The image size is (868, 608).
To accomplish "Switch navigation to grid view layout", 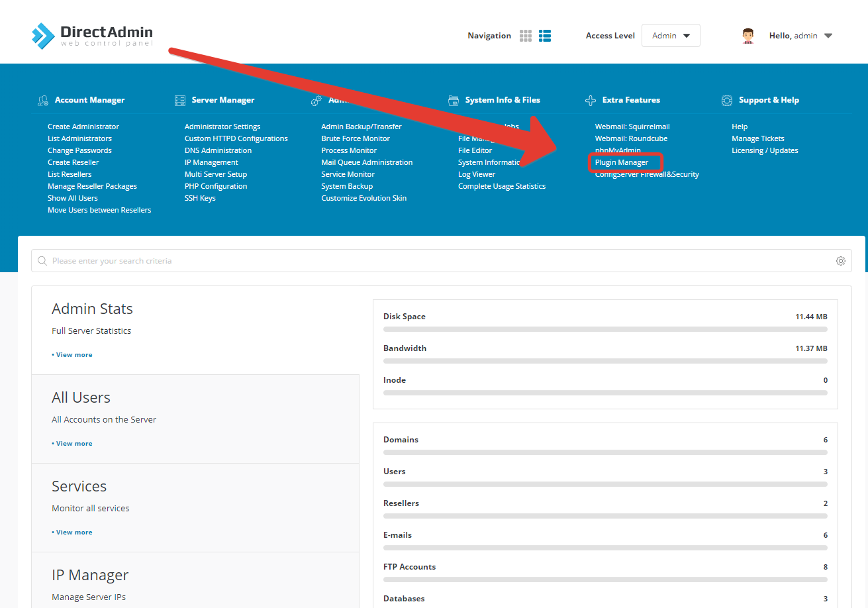I will pyautogui.click(x=525, y=35).
